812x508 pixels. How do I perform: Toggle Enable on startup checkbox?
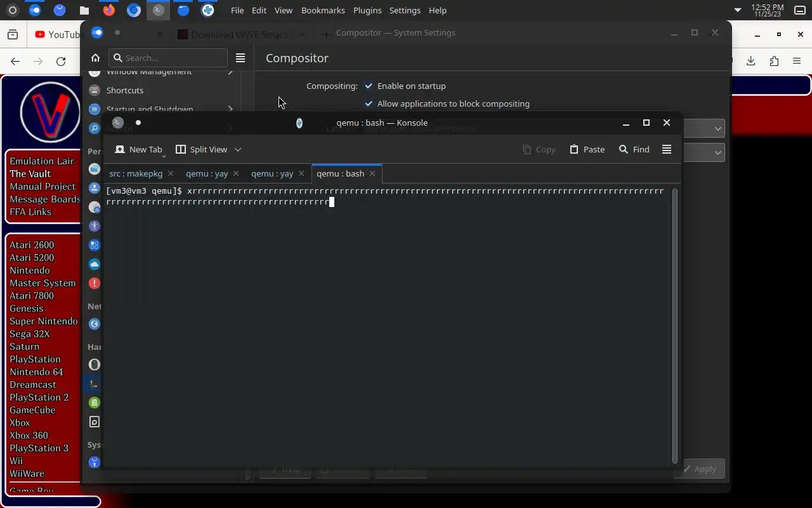click(369, 86)
